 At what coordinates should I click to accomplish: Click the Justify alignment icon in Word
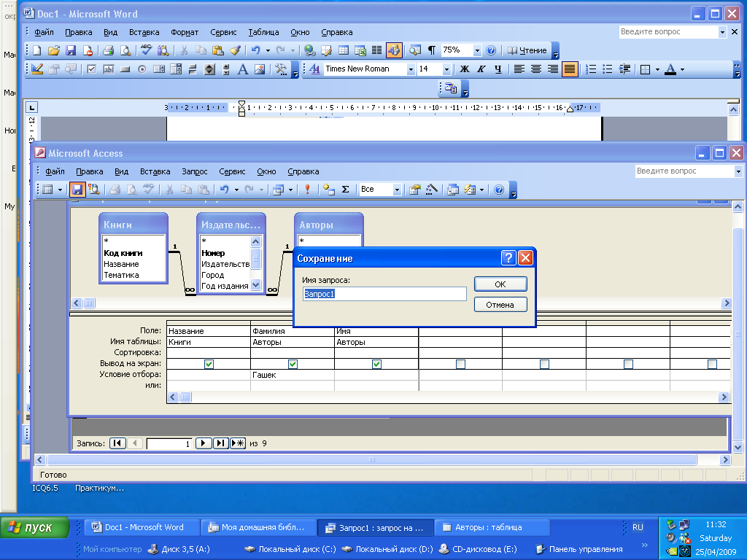(x=570, y=69)
